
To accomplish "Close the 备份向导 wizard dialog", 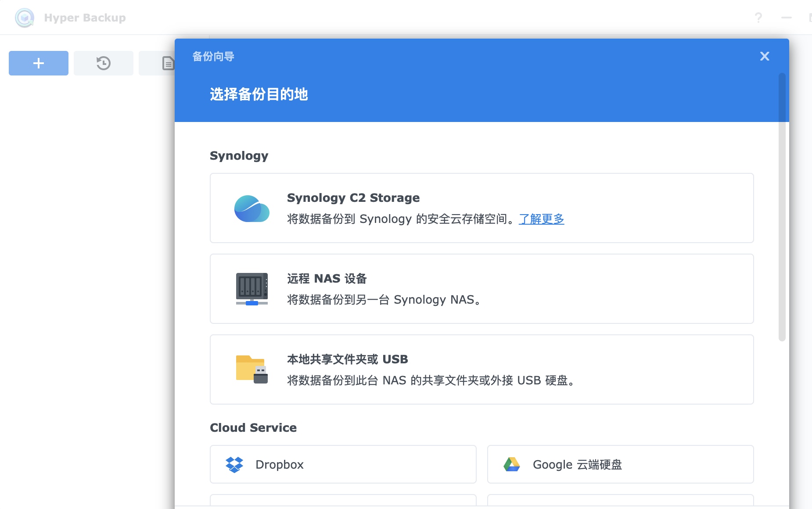I will (x=765, y=56).
